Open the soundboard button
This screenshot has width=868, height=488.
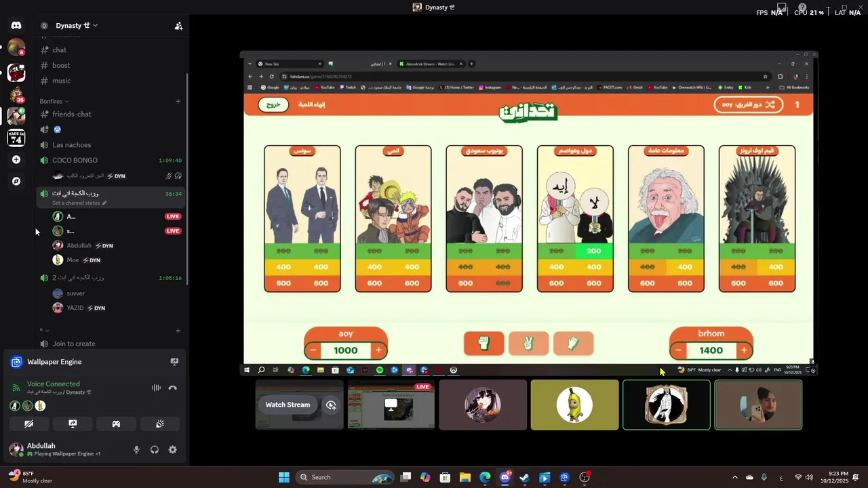coord(160,424)
